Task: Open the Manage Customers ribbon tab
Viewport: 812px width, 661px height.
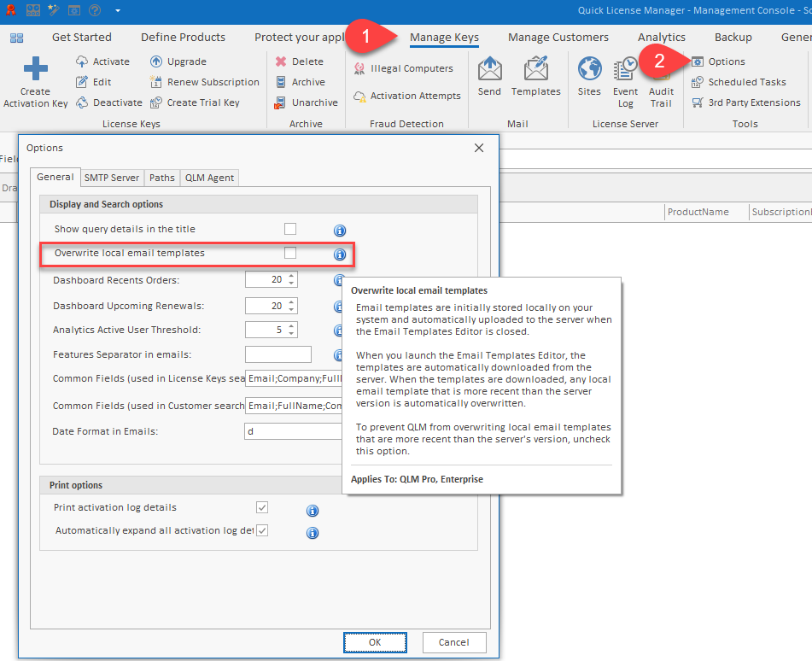Action: pos(558,38)
